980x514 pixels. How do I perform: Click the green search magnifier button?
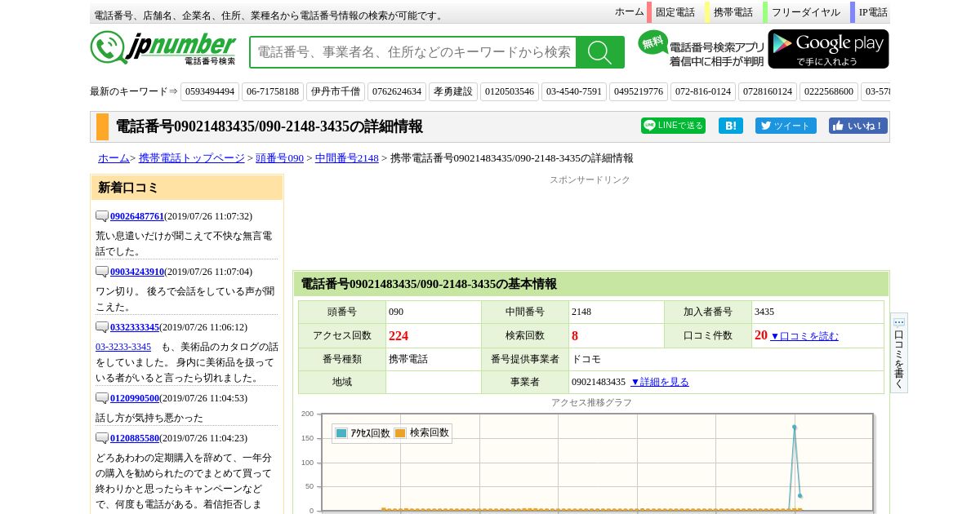tap(599, 52)
